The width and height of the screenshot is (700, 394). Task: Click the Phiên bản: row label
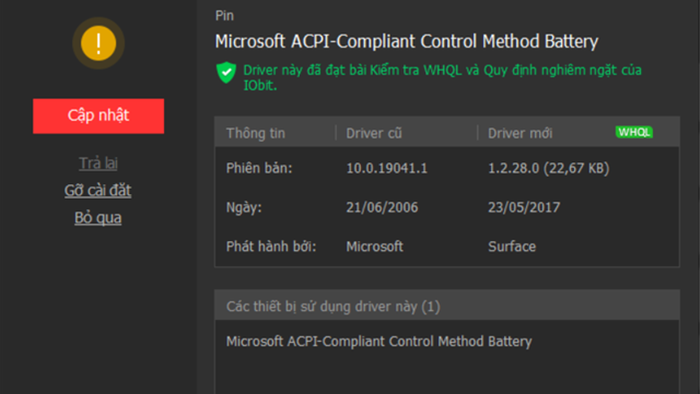(259, 168)
